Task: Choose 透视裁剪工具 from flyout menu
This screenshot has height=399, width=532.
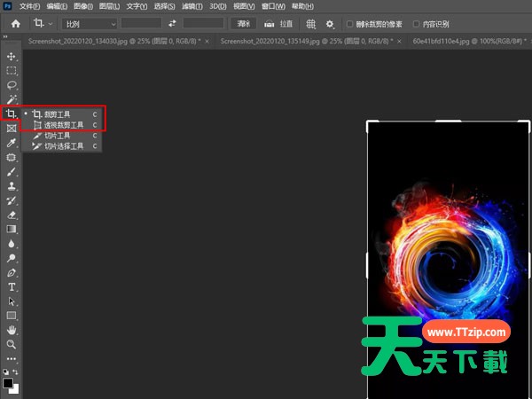Action: point(62,125)
